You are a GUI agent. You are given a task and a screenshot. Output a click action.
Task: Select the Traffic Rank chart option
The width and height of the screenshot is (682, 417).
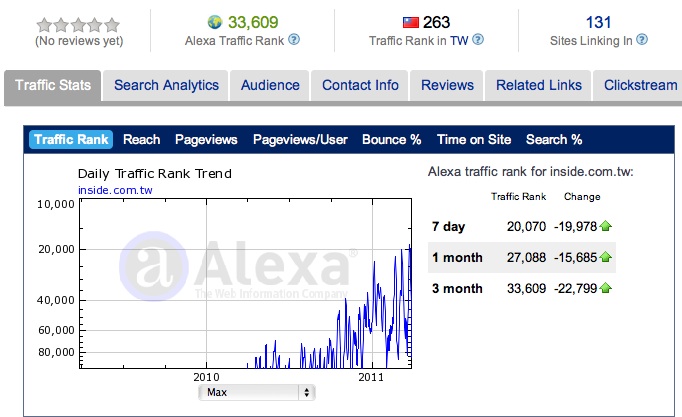[x=71, y=140]
